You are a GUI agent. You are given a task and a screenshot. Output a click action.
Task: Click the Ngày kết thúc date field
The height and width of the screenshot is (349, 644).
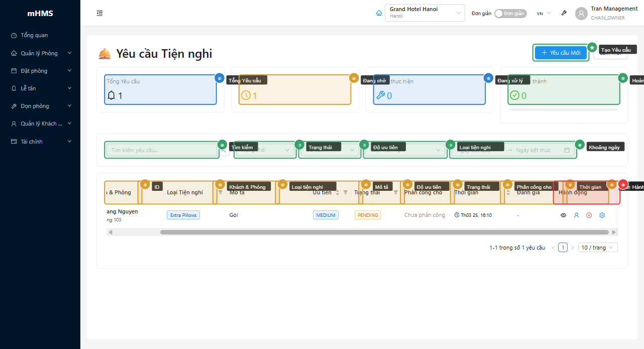[533, 150]
